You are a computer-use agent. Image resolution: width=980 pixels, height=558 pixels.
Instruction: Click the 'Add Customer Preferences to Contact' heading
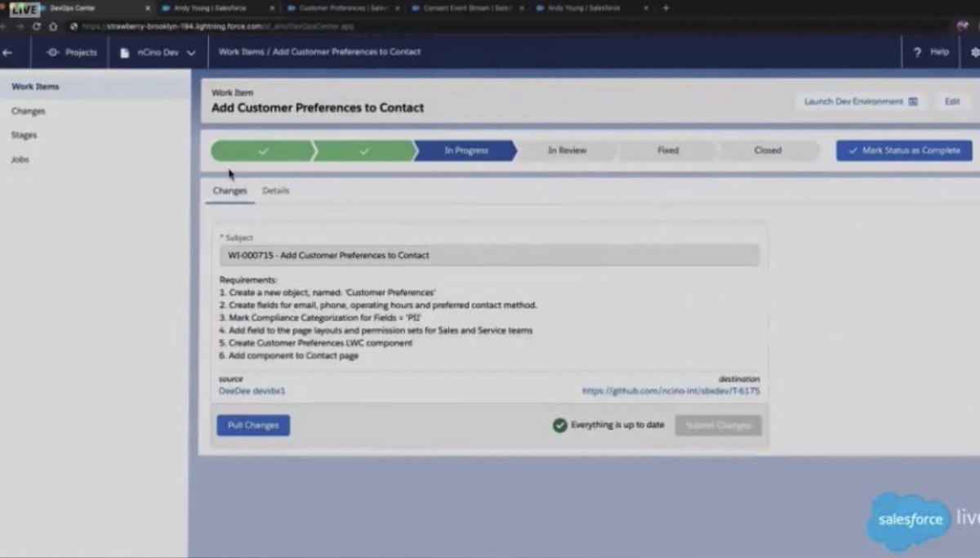coord(318,108)
